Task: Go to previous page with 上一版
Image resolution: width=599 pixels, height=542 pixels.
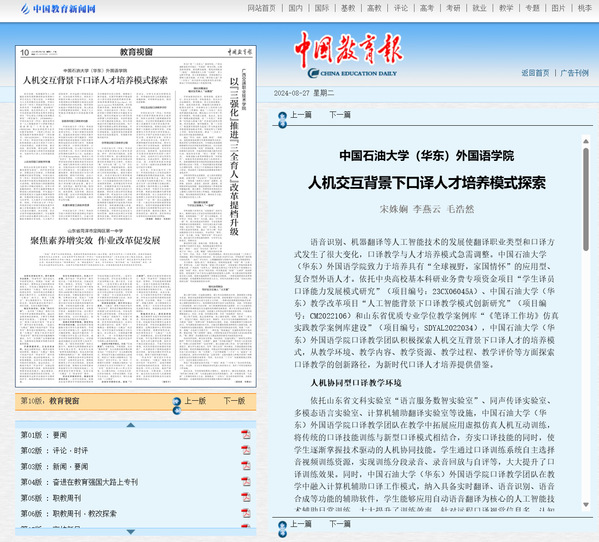Action: [196, 401]
